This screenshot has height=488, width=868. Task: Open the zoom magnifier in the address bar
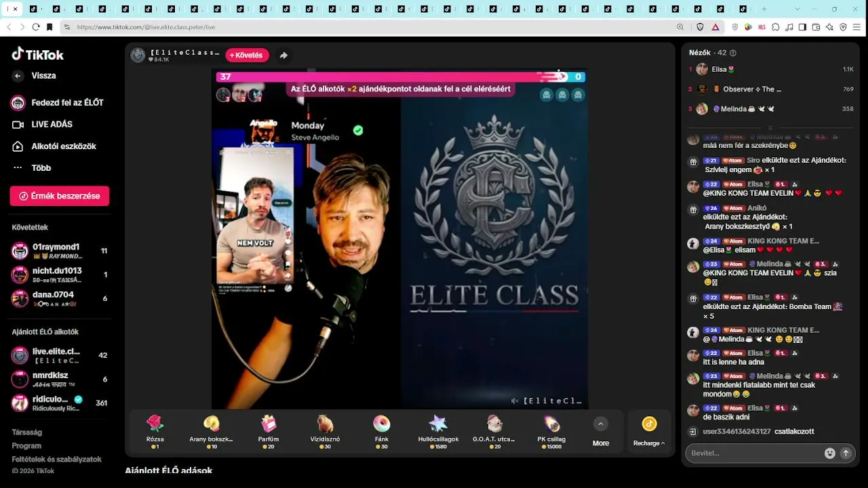point(680,27)
